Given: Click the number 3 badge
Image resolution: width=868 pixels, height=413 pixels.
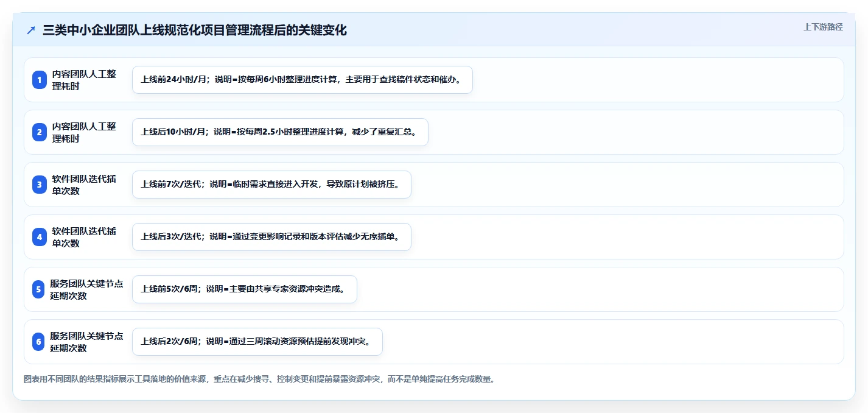Looking at the screenshot, I should pos(40,185).
